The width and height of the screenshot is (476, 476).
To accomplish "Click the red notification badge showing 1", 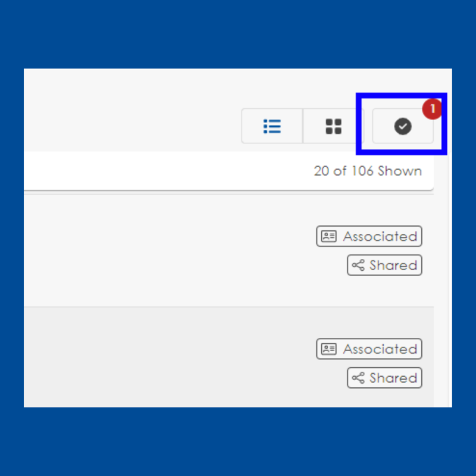I will [432, 109].
